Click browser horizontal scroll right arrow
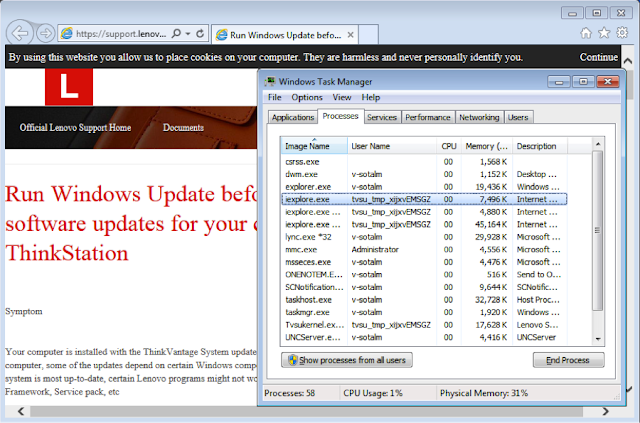 point(605,411)
